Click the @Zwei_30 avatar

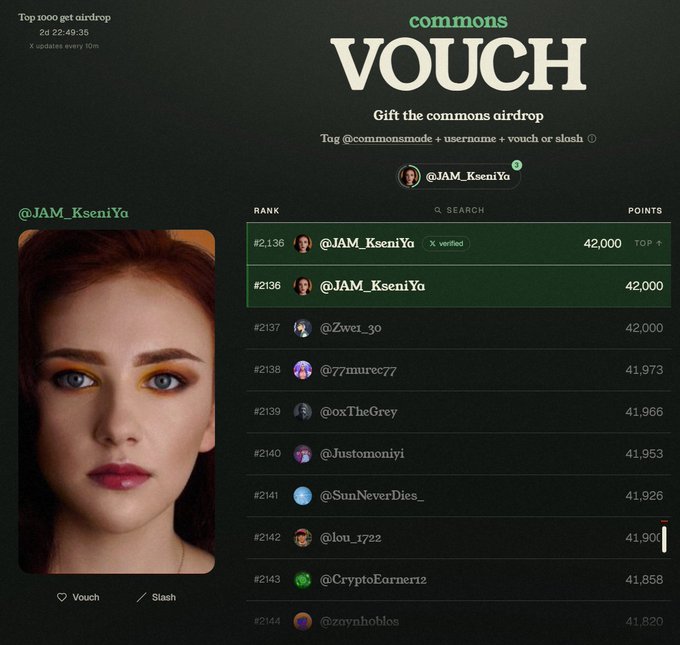click(303, 328)
